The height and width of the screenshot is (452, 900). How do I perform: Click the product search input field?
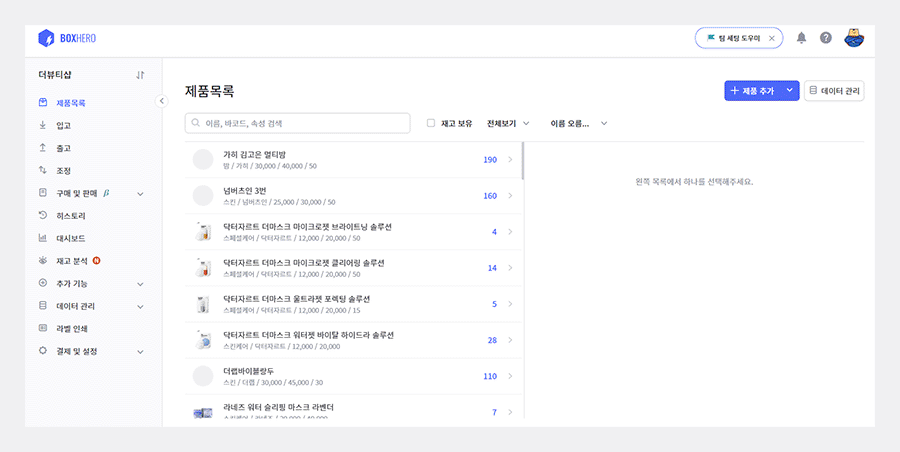298,123
